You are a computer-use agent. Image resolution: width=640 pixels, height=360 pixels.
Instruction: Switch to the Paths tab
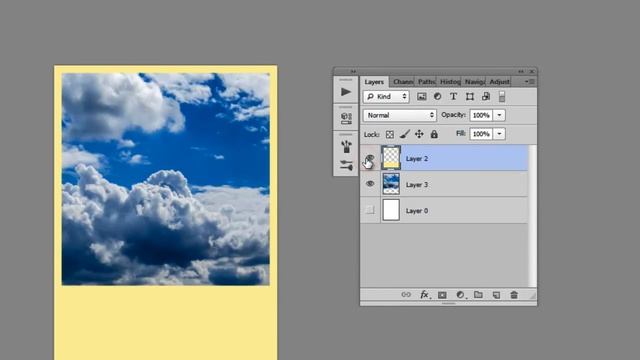click(426, 82)
